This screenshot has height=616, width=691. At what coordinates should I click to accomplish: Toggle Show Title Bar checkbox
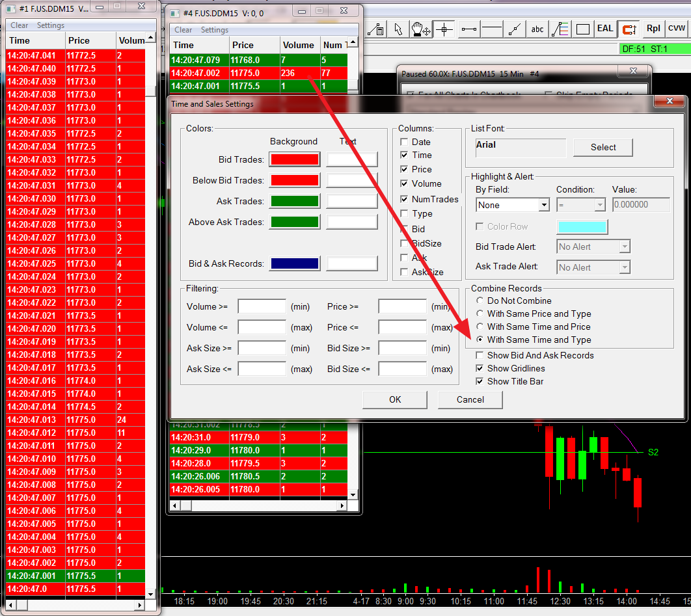pos(480,382)
